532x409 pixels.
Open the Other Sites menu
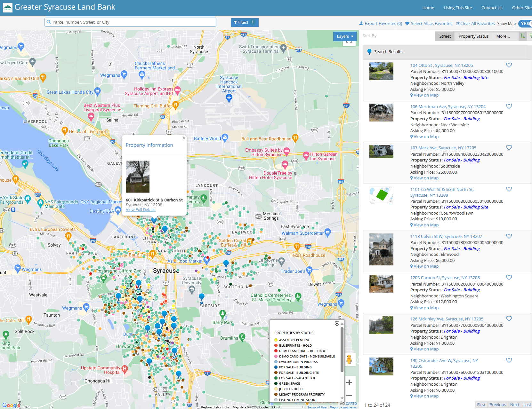click(x=522, y=8)
